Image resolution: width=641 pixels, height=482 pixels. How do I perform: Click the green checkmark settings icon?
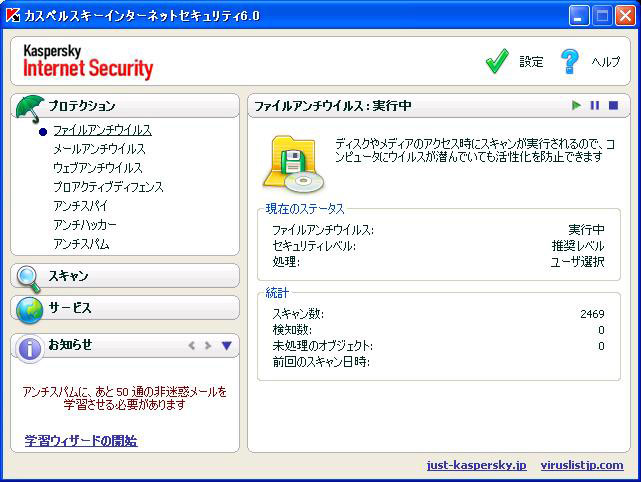(497, 61)
